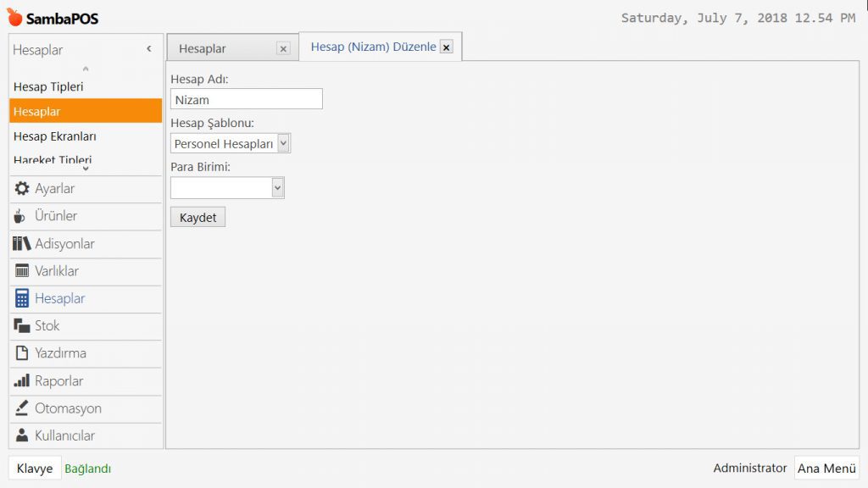Select the Ürünler coffee cup icon

(x=21, y=216)
